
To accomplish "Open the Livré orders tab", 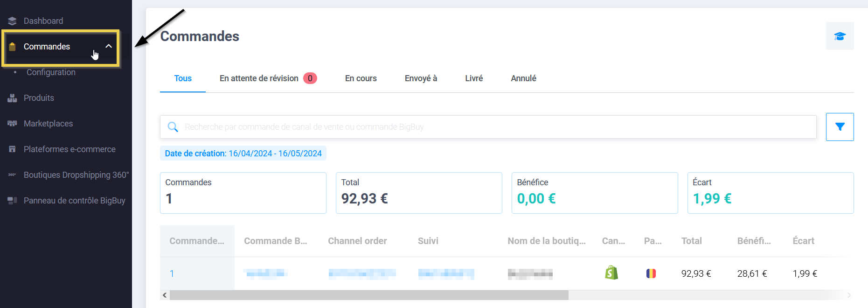I will click(x=473, y=78).
